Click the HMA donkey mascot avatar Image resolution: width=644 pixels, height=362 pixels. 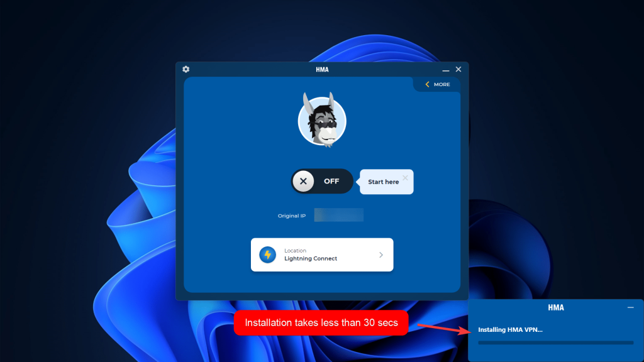point(322,120)
